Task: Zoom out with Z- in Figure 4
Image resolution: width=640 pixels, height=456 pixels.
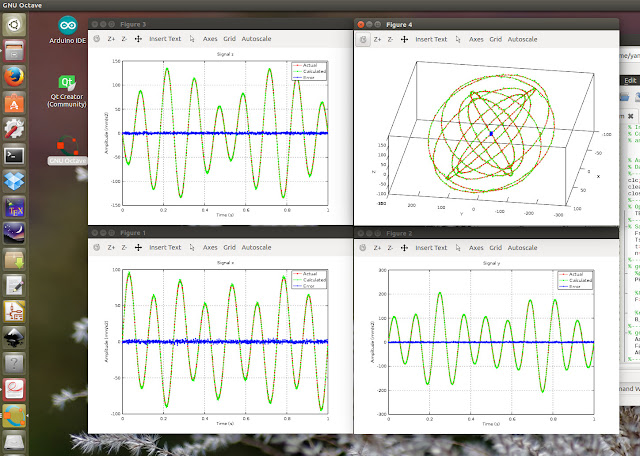Action: (390, 40)
